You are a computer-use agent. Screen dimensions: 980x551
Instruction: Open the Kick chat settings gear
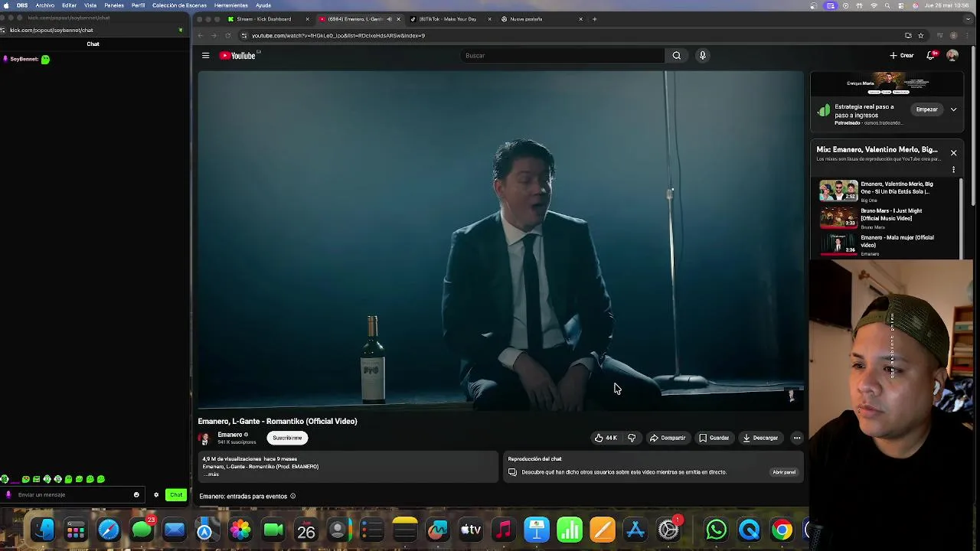click(156, 494)
